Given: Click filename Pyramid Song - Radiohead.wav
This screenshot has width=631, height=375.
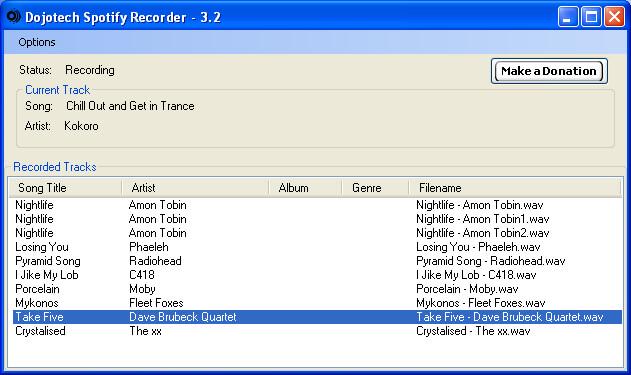Looking at the screenshot, I should coord(491,261).
